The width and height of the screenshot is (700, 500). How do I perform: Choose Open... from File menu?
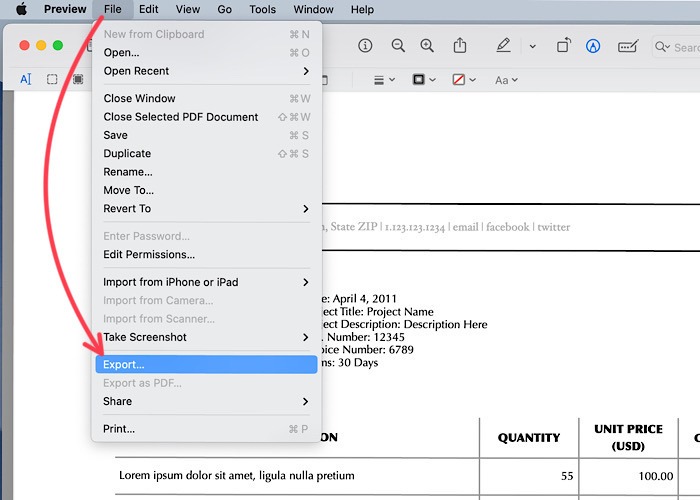[x=206, y=53]
